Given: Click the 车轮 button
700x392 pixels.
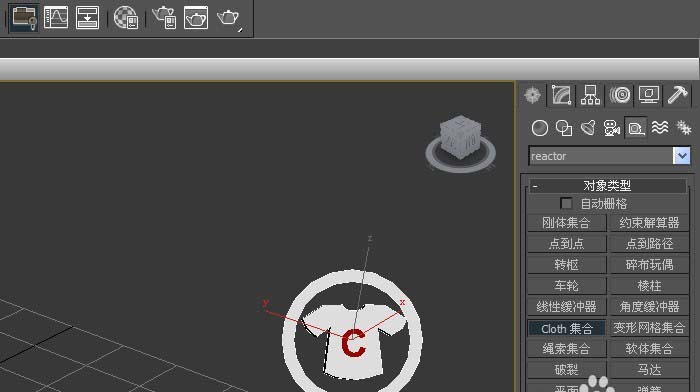Looking at the screenshot, I should [x=566, y=286].
